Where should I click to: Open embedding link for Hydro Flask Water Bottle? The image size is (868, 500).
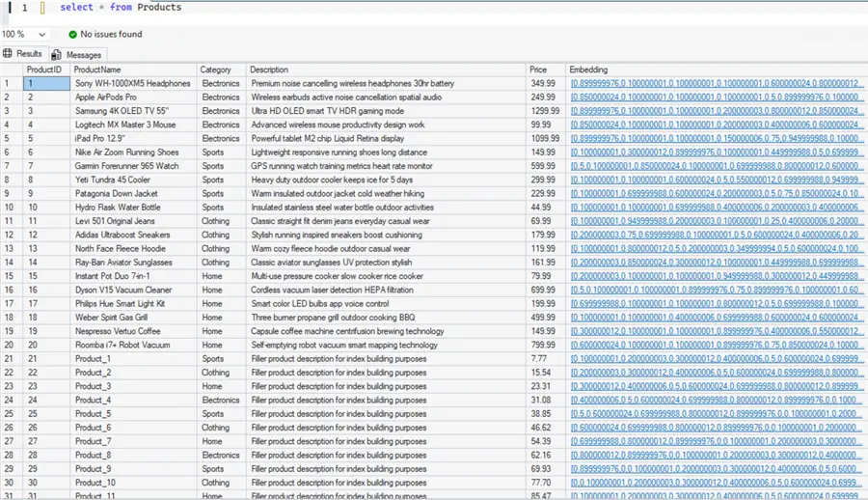click(717, 208)
